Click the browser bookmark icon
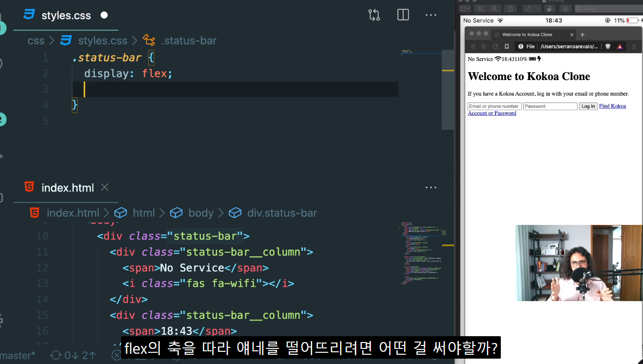 pos(507,46)
